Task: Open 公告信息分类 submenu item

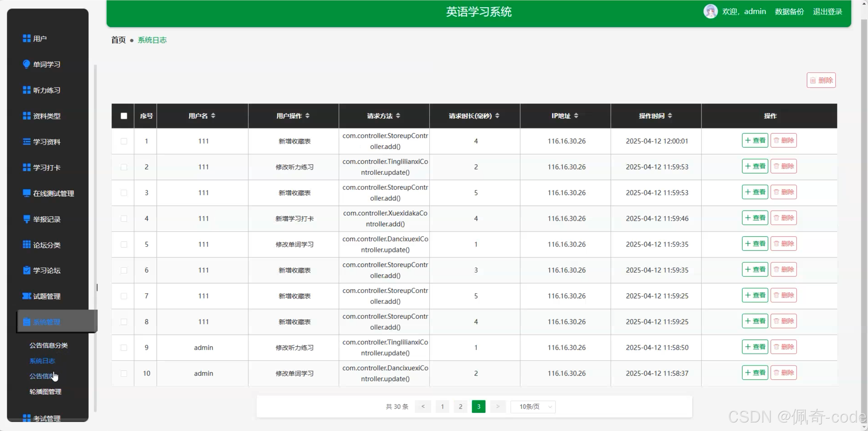Action: [x=48, y=345]
